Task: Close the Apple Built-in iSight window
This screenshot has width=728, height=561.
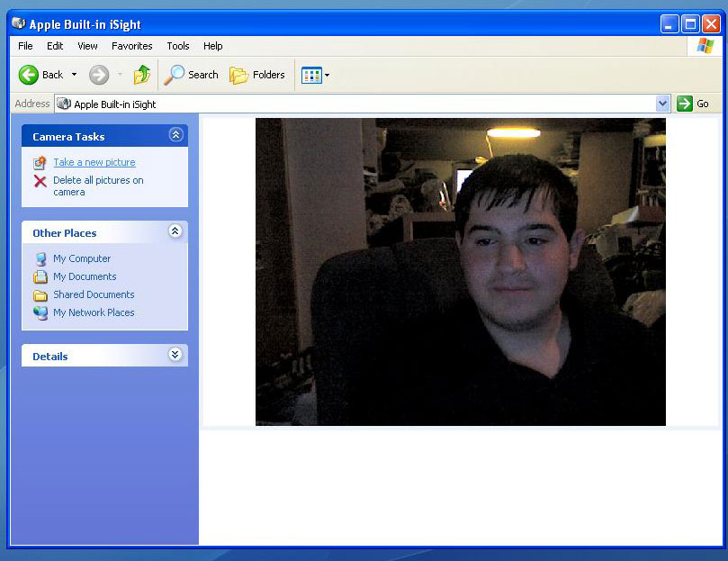Action: click(x=711, y=23)
